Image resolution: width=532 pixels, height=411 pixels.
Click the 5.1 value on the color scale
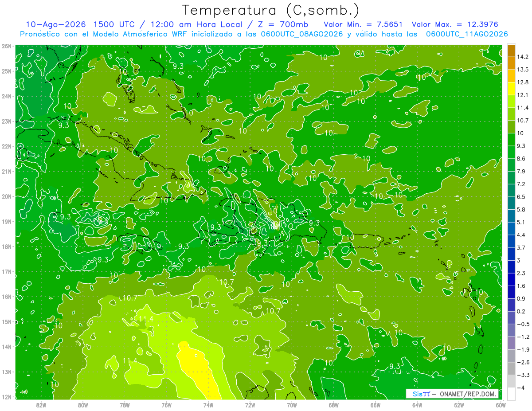(x=522, y=222)
